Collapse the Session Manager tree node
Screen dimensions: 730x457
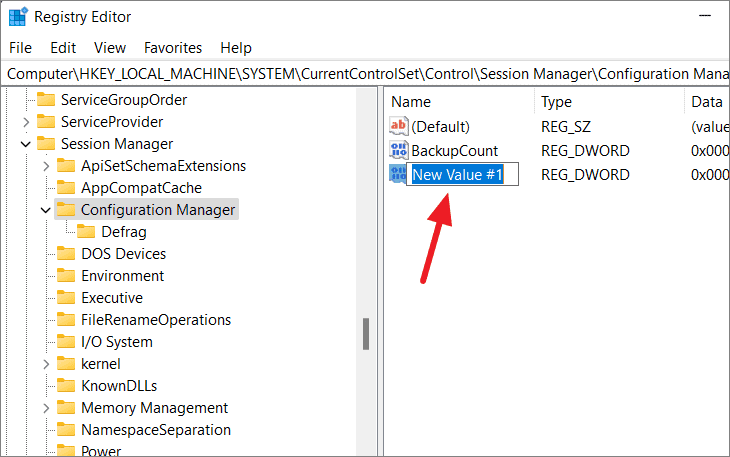26,144
